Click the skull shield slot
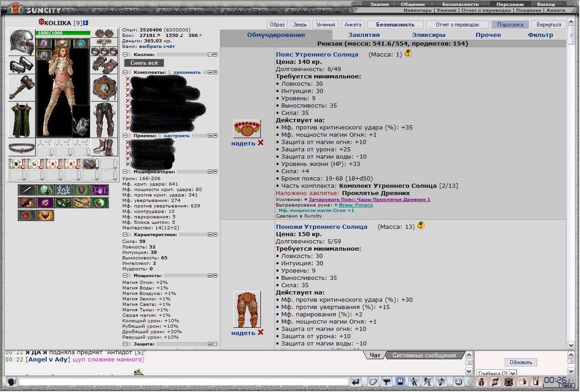 tap(104, 88)
